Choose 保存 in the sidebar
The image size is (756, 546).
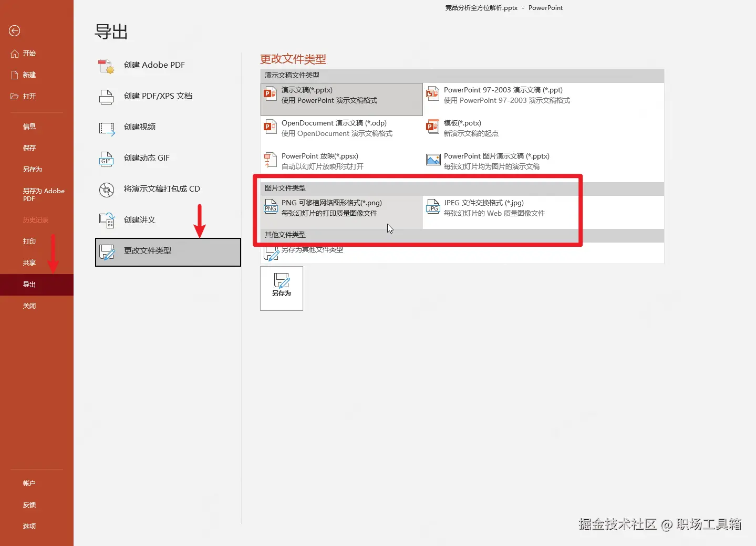coord(37,148)
